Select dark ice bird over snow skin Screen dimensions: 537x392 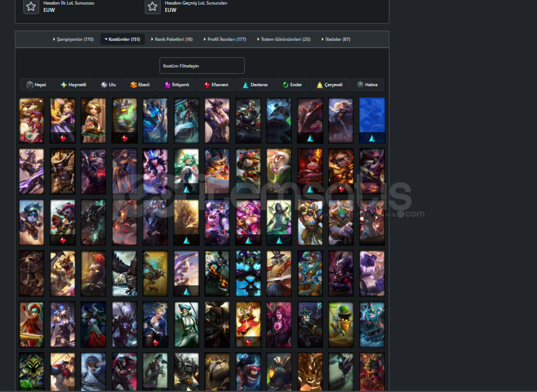(124, 273)
